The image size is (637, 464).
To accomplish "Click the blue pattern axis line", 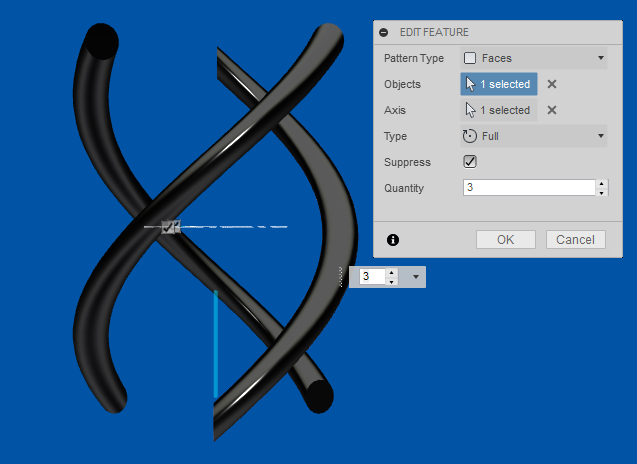I will [x=216, y=344].
